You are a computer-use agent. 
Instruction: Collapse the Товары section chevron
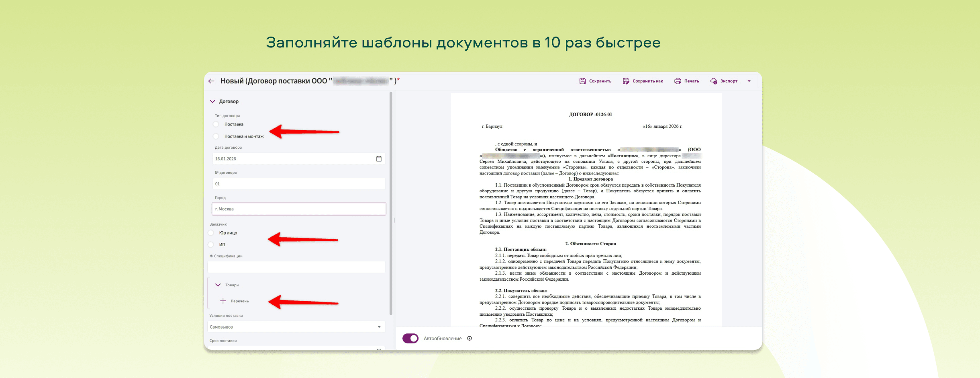218,285
